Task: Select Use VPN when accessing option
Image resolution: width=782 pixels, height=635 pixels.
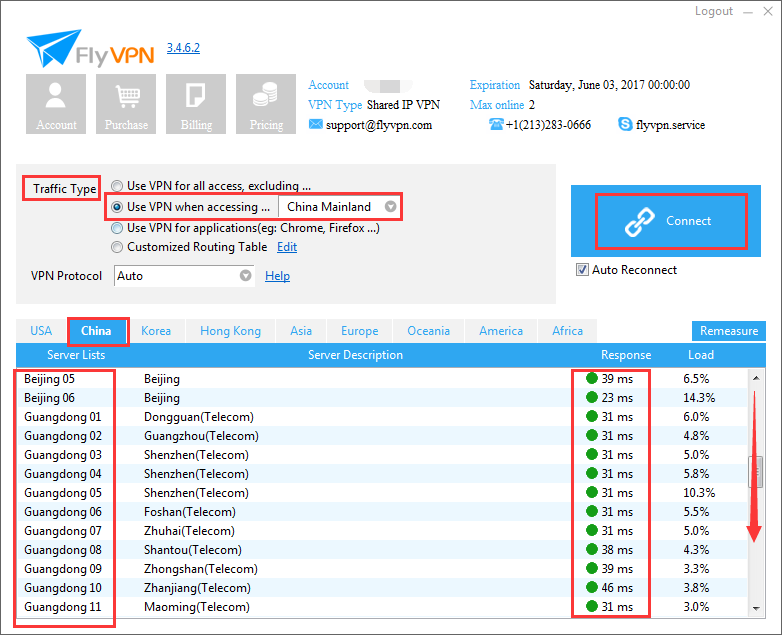Action: 117,207
